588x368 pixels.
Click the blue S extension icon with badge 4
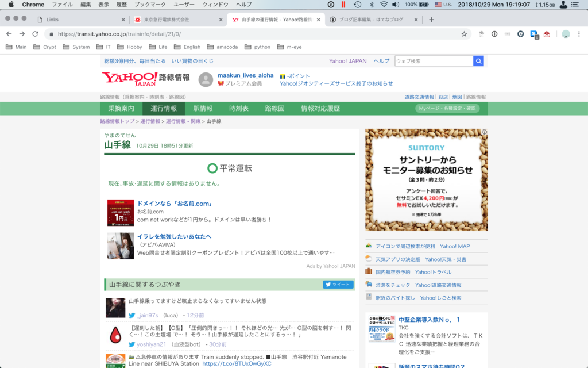(533, 33)
